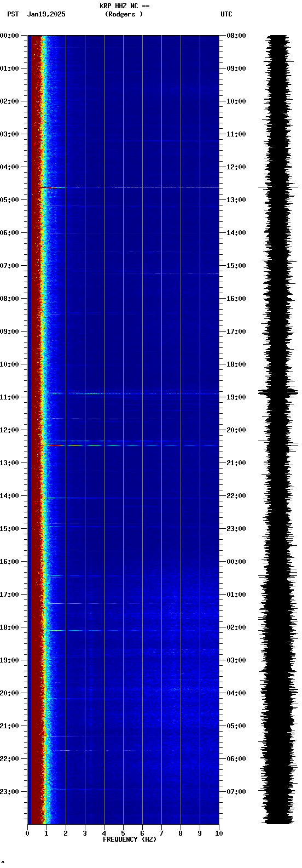Click the 0 Hz frequency axis label

point(27,833)
